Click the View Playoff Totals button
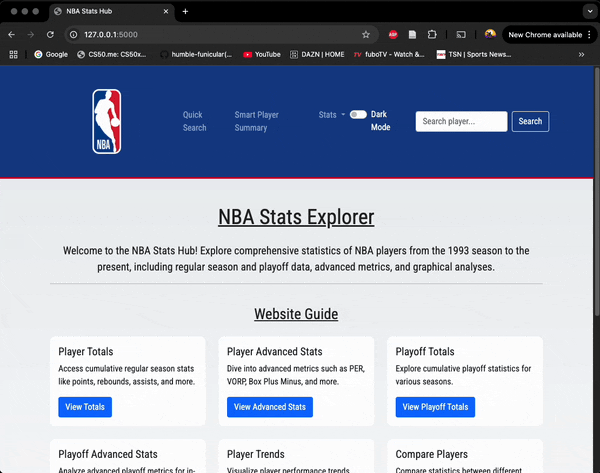Viewport: 600px width, 473px height. point(435,407)
